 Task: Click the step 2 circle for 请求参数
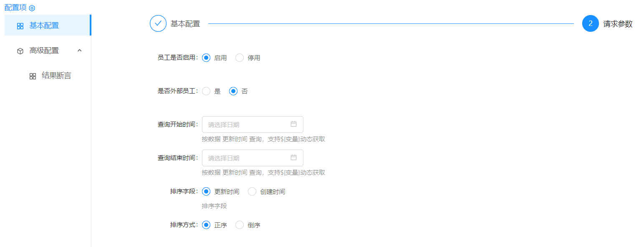(x=590, y=24)
